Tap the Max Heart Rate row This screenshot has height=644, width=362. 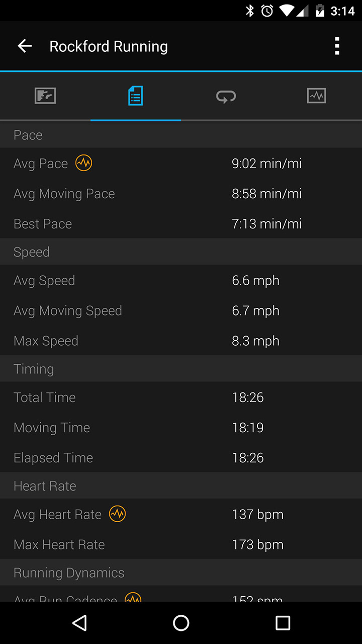tap(181, 544)
